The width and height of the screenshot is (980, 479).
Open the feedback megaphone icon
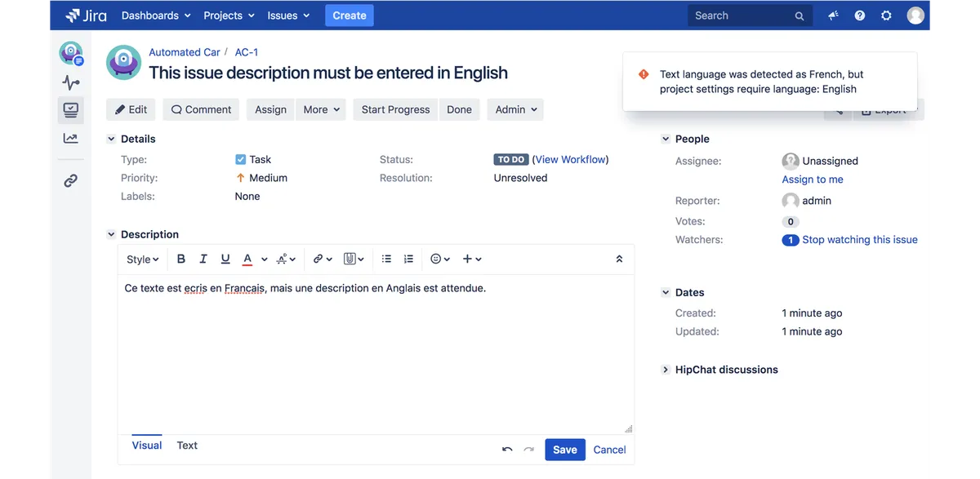(833, 16)
